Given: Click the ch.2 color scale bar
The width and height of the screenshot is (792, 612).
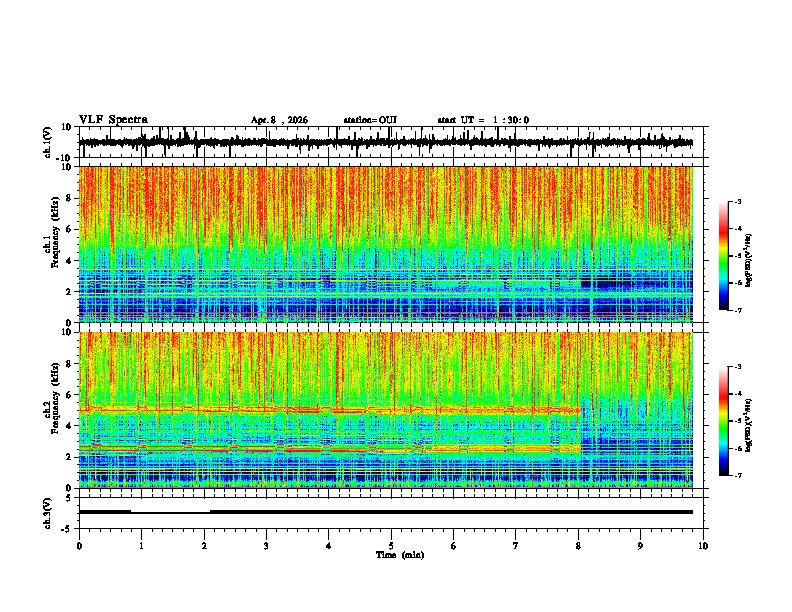Looking at the screenshot, I should pyautogui.click(x=724, y=421).
